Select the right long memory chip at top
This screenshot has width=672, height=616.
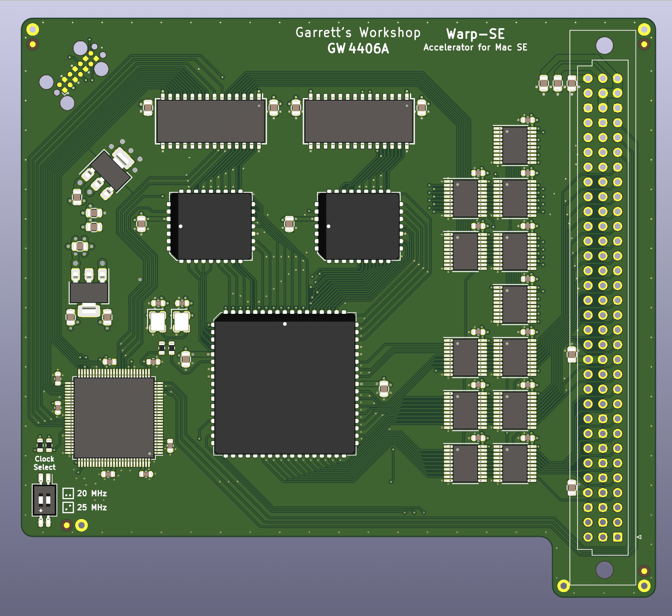click(x=359, y=121)
